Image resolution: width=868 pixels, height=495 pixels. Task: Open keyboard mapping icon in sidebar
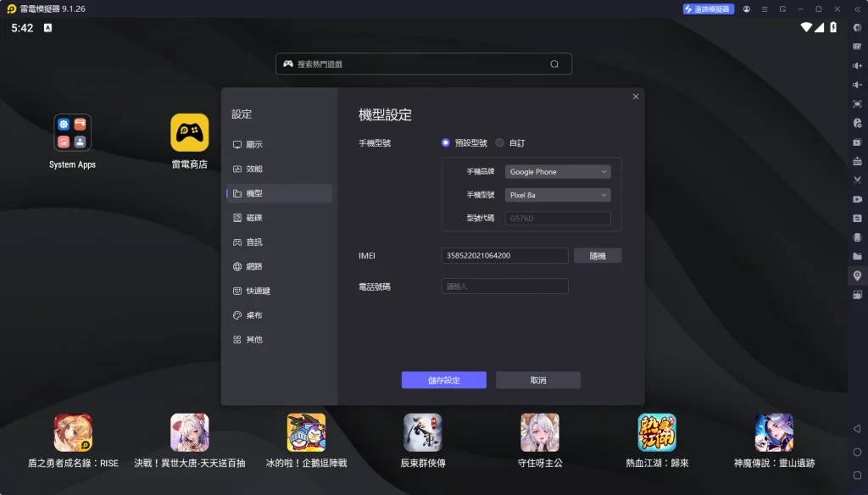[x=858, y=47]
